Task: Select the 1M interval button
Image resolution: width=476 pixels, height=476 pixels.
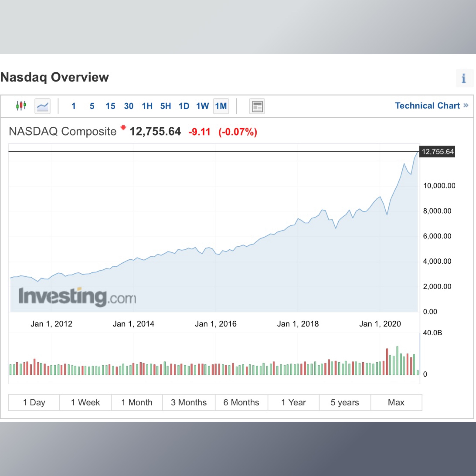Action: pos(221,106)
